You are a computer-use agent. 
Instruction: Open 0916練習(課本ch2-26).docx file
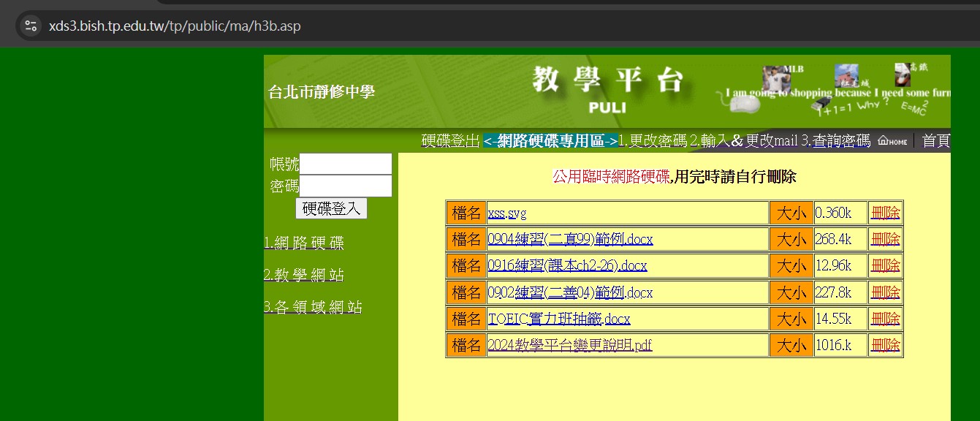tap(567, 266)
